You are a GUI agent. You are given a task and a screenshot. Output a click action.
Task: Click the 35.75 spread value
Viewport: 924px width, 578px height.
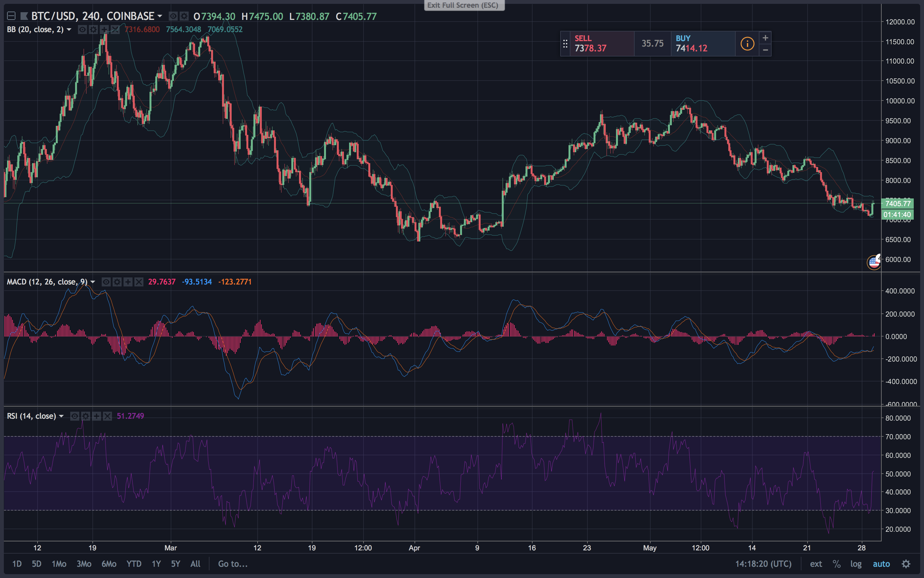653,44
